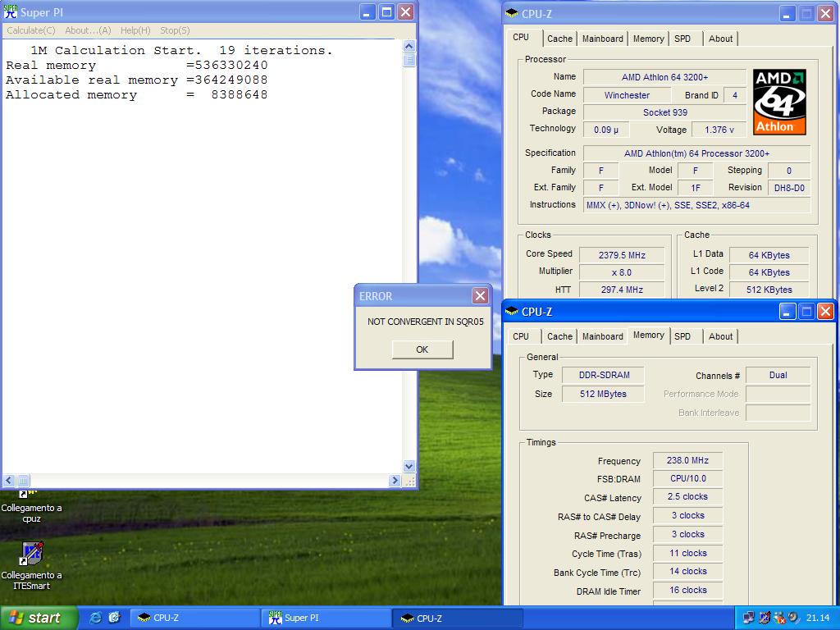Viewport: 840px width, 630px height.
Task: Click the network connection tray icon
Action: click(x=749, y=618)
